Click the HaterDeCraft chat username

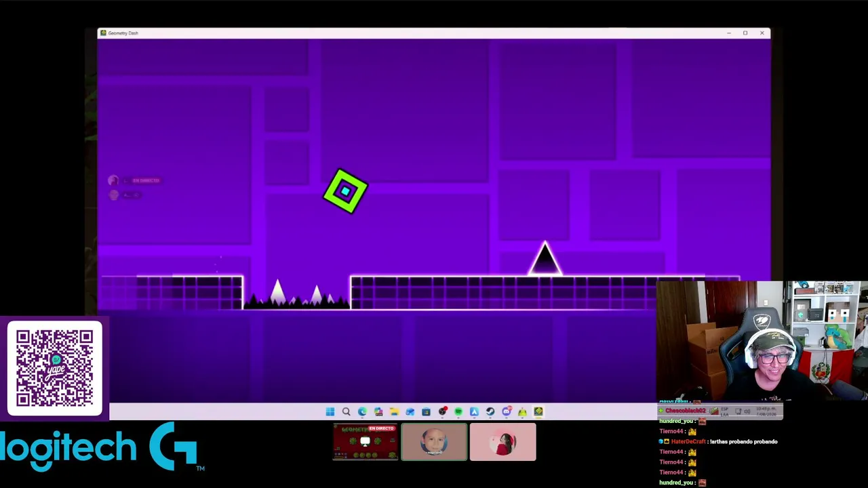[688, 442]
